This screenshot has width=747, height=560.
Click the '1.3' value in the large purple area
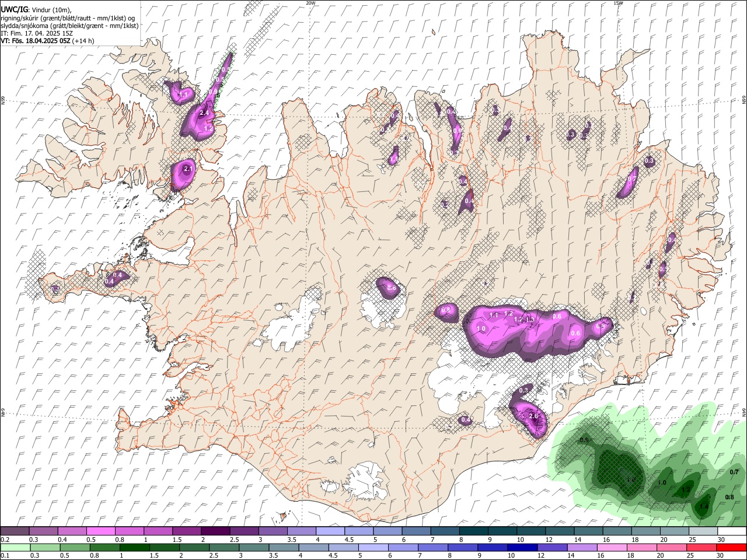click(x=530, y=320)
